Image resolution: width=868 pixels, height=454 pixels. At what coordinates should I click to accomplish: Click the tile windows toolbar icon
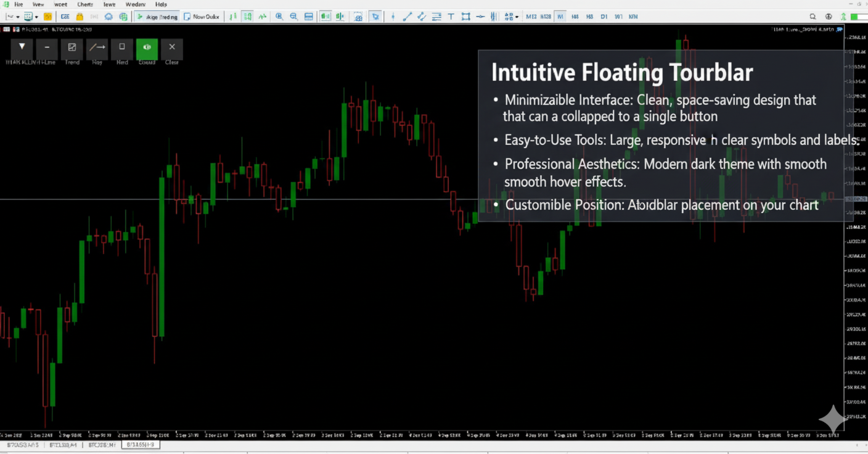click(309, 17)
